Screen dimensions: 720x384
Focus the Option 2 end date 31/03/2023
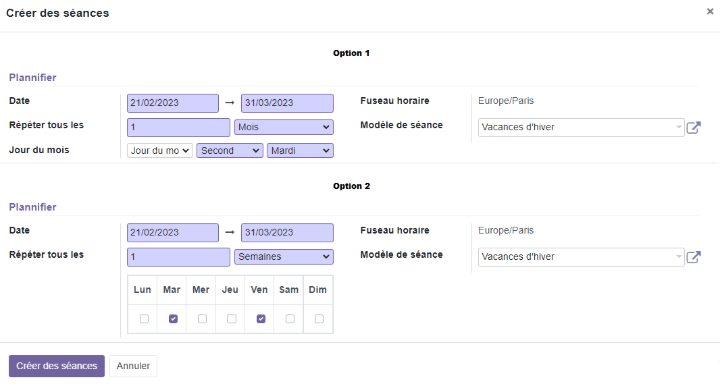[287, 232]
